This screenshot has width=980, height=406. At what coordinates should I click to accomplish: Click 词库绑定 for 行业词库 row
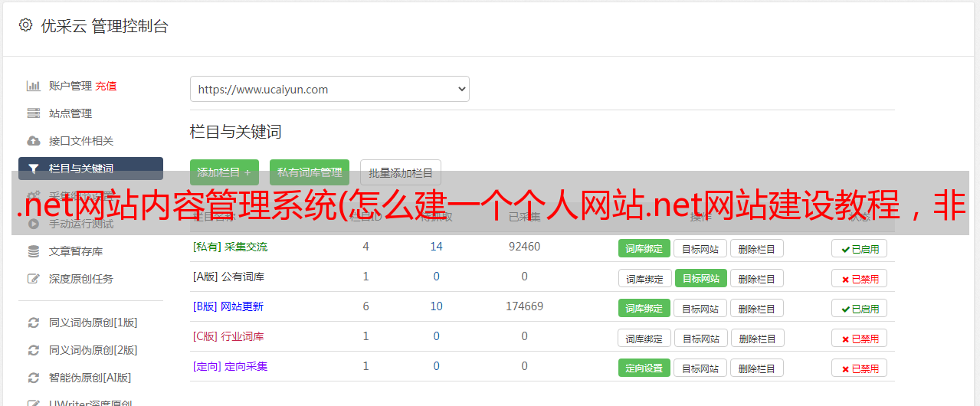[x=644, y=338]
